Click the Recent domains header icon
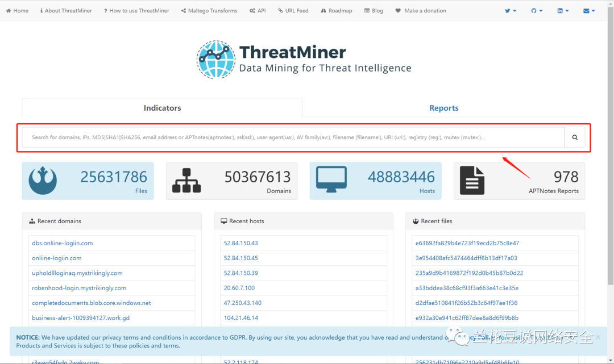 point(32,221)
